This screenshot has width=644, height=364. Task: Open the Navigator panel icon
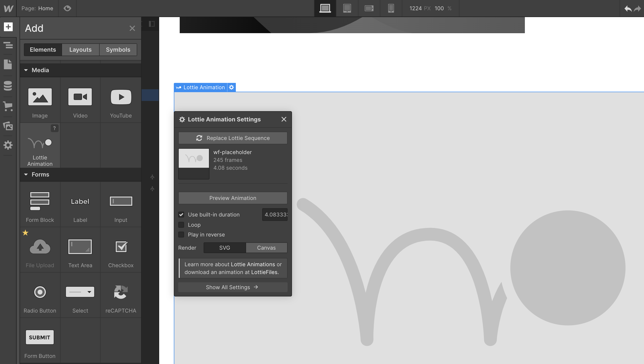click(x=8, y=45)
